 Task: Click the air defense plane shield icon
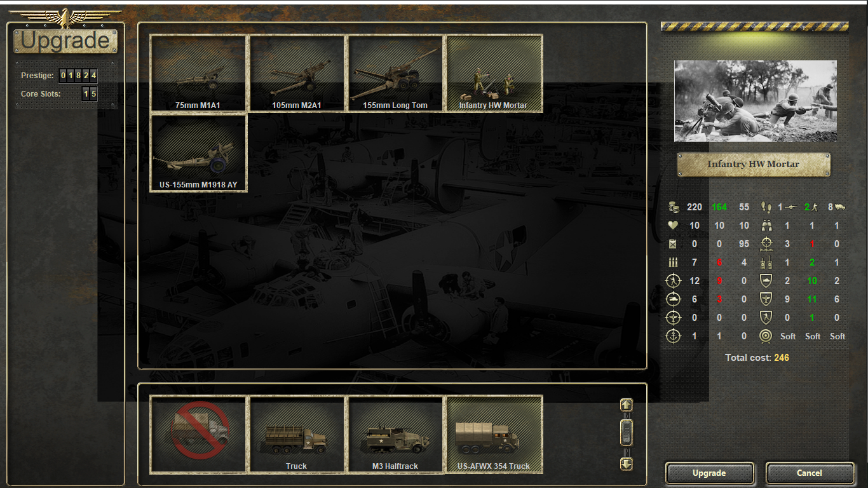[x=766, y=299]
